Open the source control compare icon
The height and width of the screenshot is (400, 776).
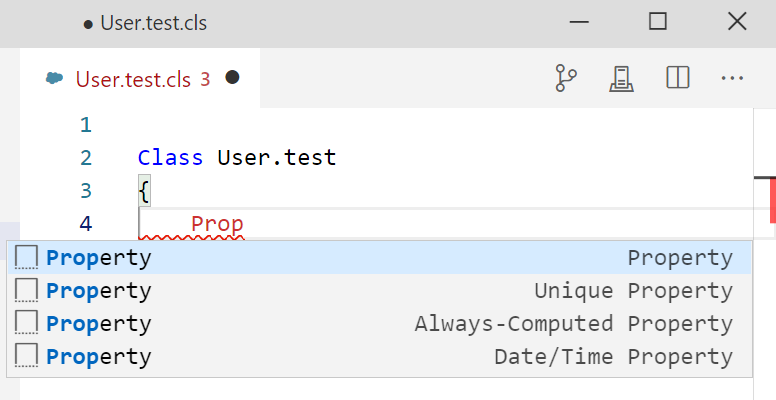(567, 79)
